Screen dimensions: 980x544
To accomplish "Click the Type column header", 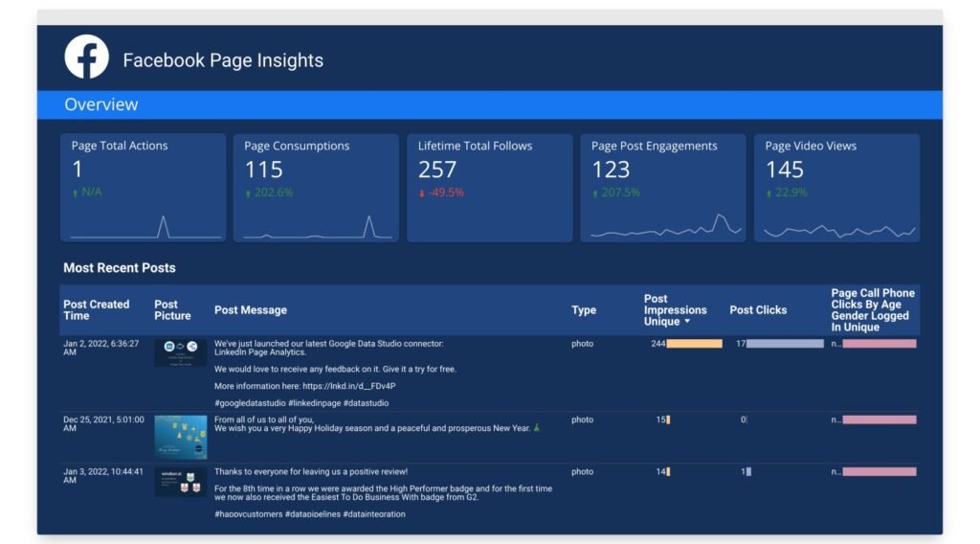I will (584, 310).
